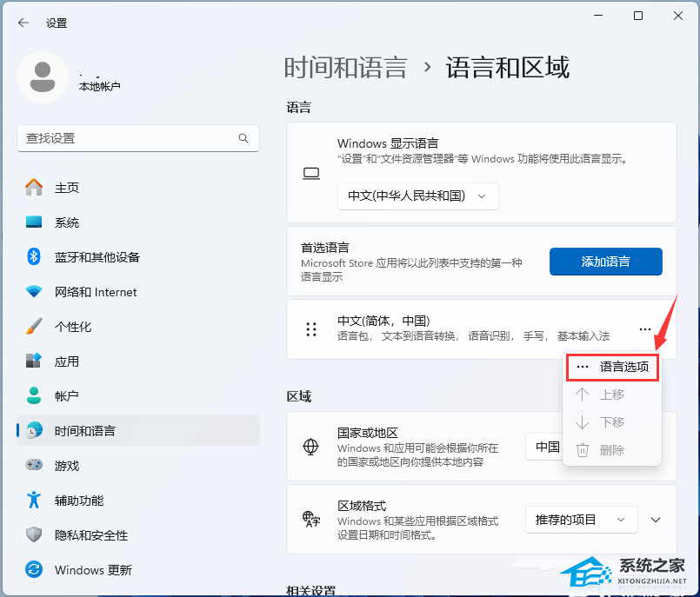Click the Gaming (游戏) controller icon

point(34,465)
